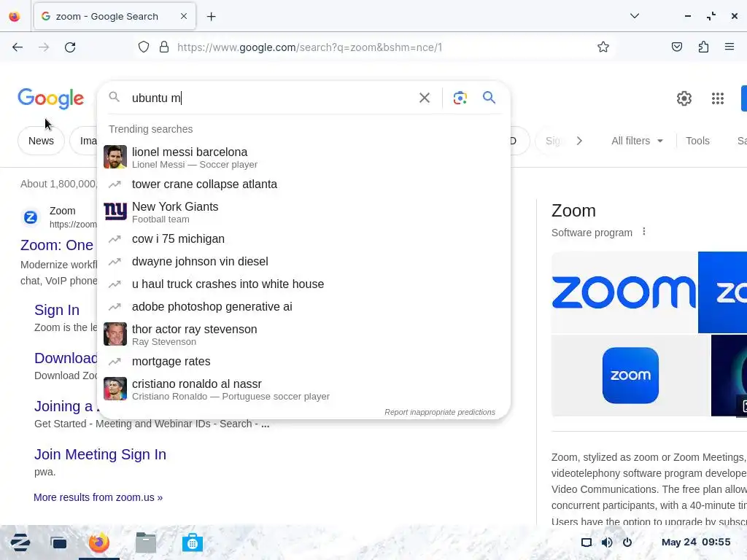Screen dimensions: 747x560
Task: Open the Zorin start menu
Action: click(20, 542)
